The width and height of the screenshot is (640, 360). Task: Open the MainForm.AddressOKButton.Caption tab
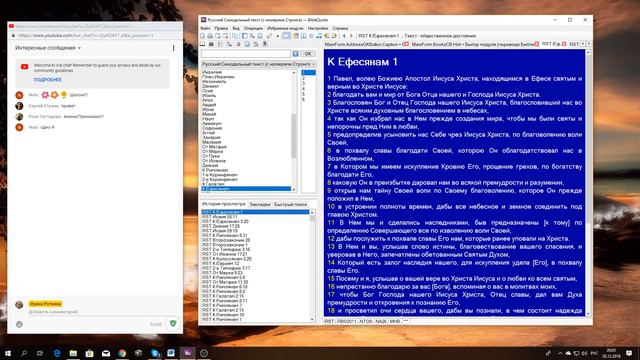(361, 44)
